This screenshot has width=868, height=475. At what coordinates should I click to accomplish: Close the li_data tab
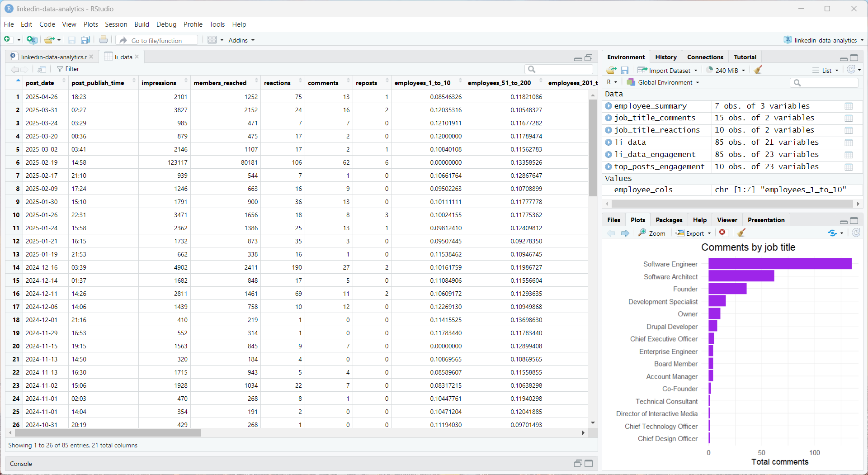137,57
